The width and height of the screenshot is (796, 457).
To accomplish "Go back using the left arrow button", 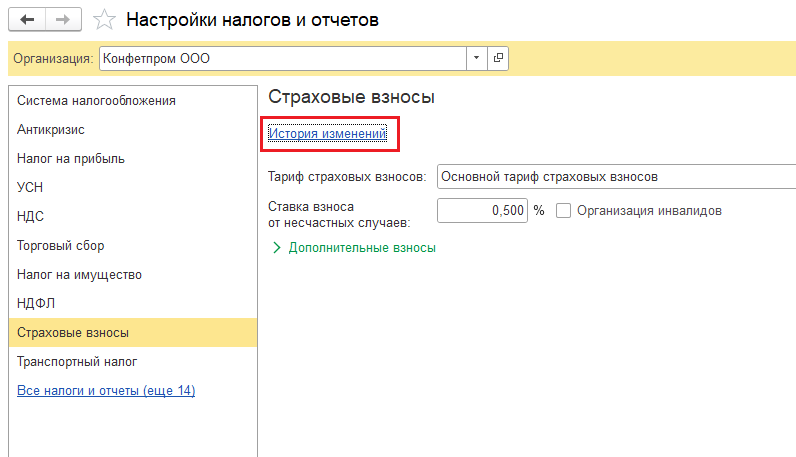I will coord(27,20).
